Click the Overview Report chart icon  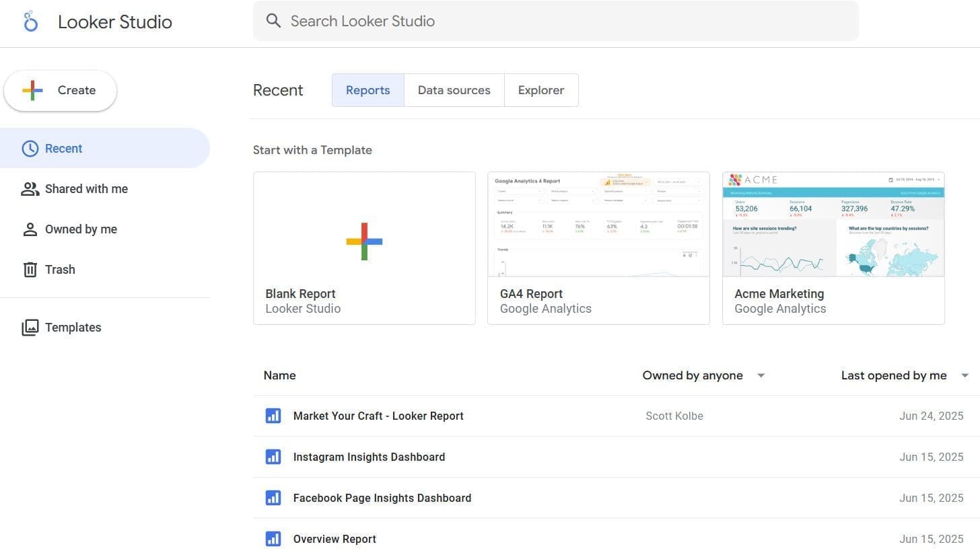pyautogui.click(x=273, y=539)
